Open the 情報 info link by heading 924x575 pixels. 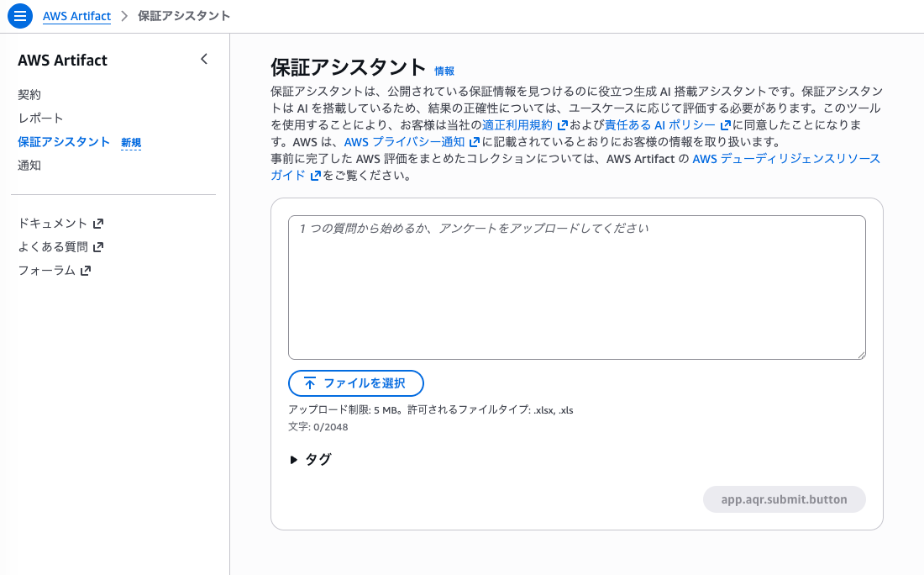(444, 71)
